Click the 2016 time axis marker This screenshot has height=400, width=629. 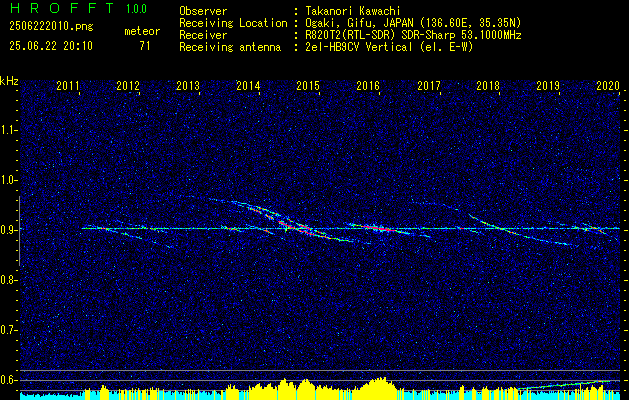pos(368,85)
